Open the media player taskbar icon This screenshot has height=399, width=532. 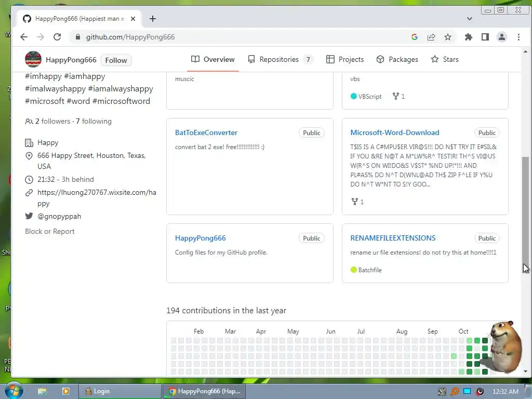coord(66,391)
